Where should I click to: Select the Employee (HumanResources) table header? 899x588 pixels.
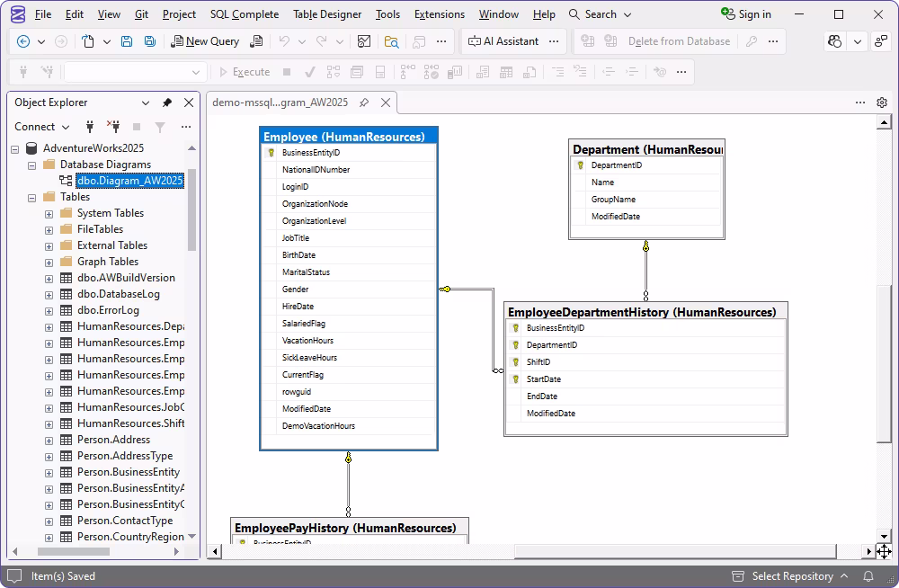pyautogui.click(x=349, y=137)
